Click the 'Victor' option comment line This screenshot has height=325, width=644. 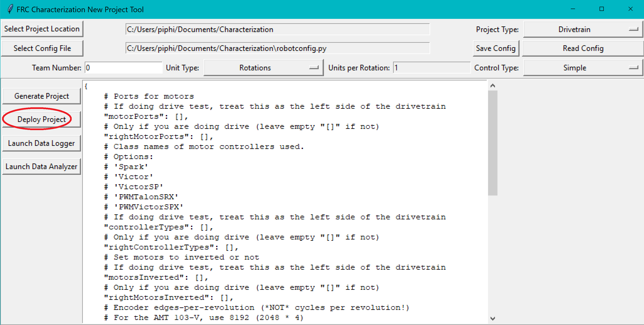click(129, 177)
